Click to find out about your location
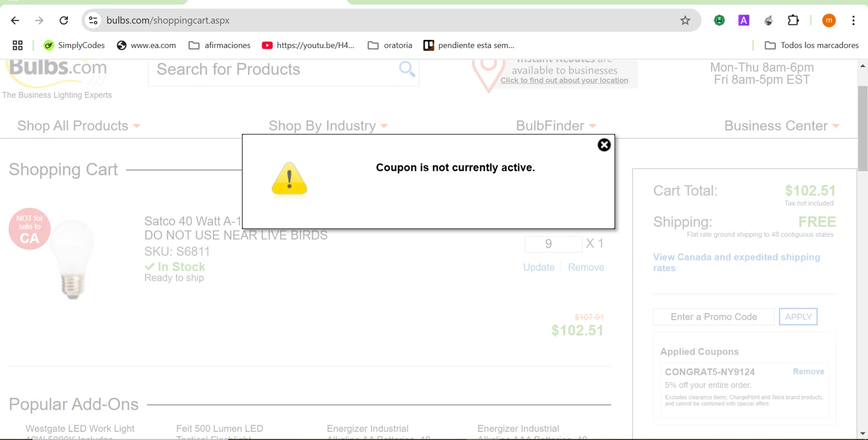This screenshot has width=868, height=440. click(564, 80)
